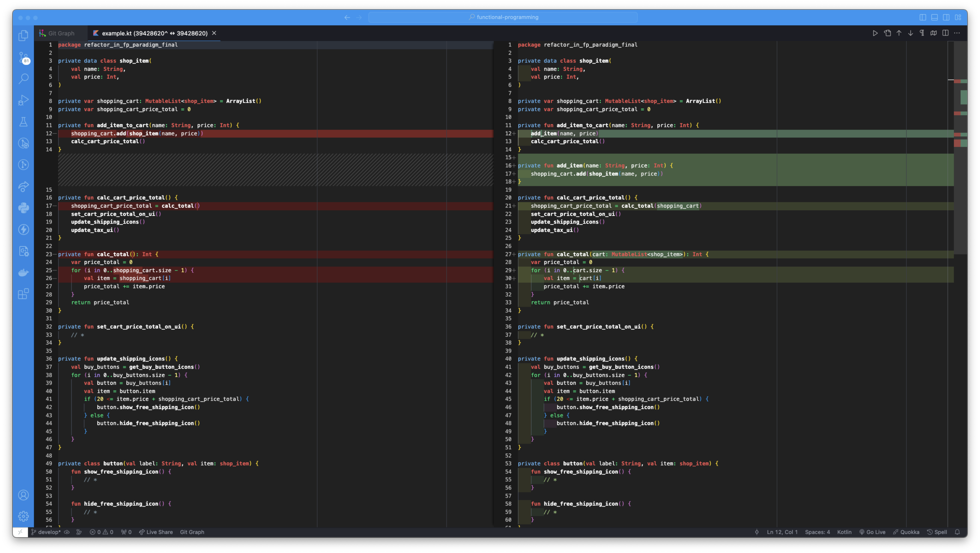Click the git compare icon in status bar
Screen dimensions: 980x553
tap(79, 532)
